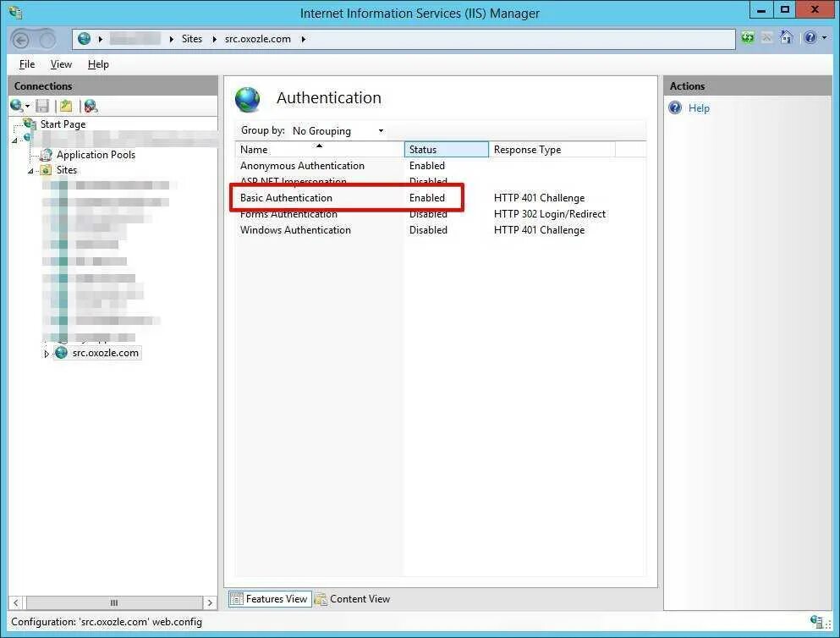
Task: Select the ASP.NET Impersonation row
Action: tap(441, 181)
